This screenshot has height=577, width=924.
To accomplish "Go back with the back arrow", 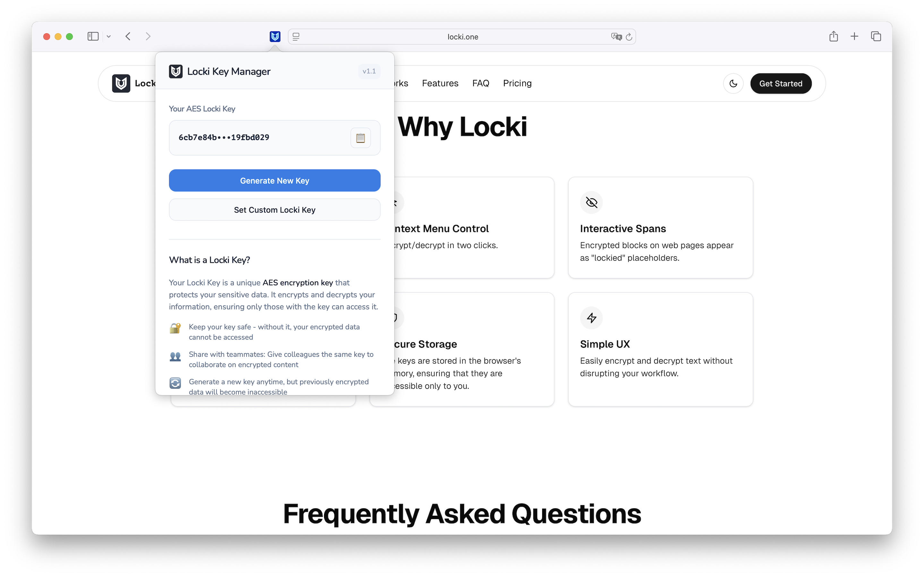I will pyautogui.click(x=128, y=37).
